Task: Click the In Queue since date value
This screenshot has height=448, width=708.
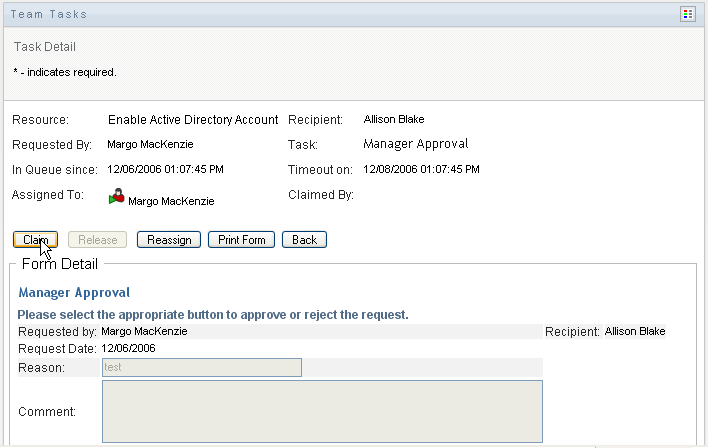Action: point(165,169)
